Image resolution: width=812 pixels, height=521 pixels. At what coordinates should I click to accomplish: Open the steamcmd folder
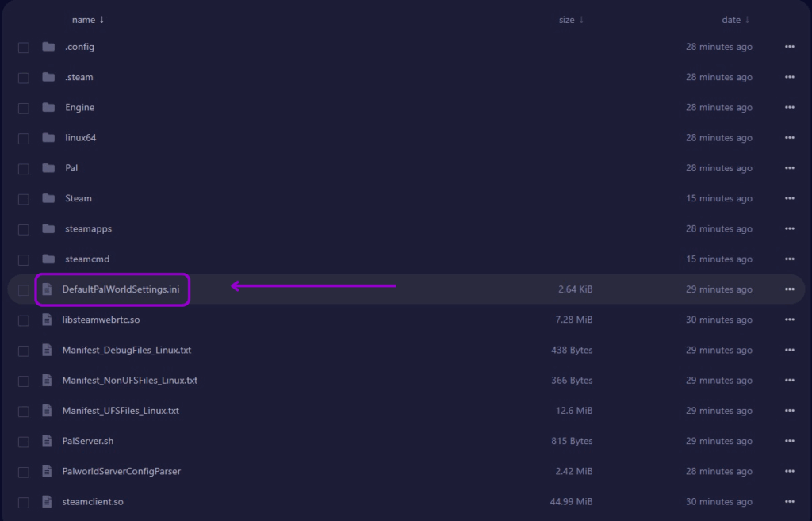point(87,259)
